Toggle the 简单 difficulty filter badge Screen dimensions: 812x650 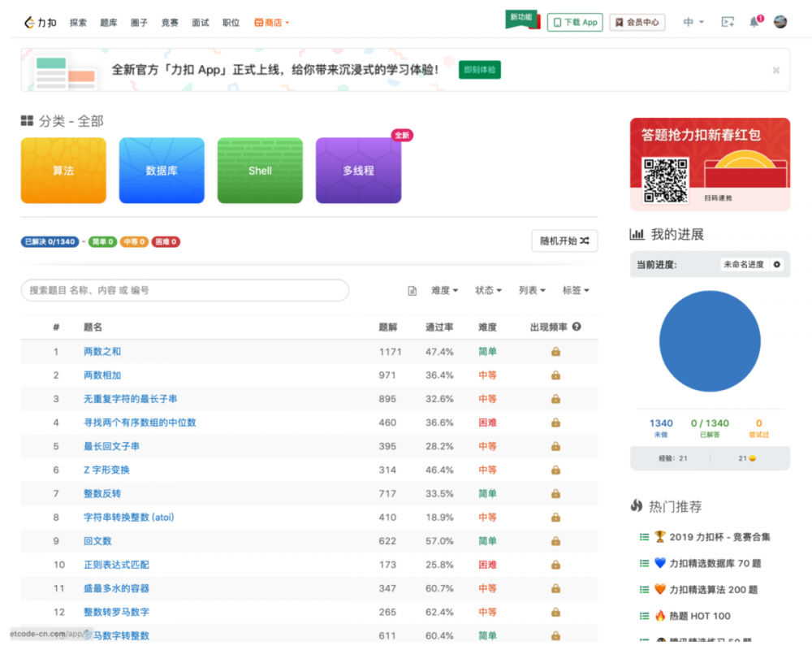tap(101, 241)
